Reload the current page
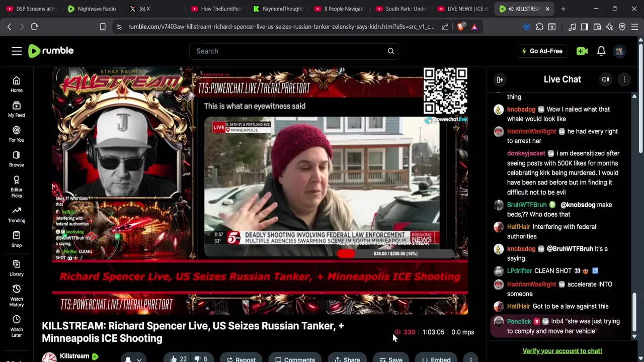This screenshot has height=362, width=644. point(34,27)
